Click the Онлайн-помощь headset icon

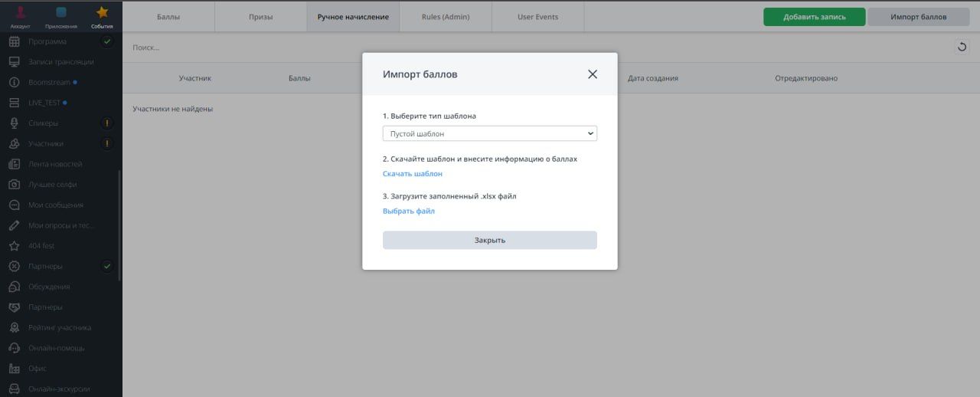[x=14, y=348]
